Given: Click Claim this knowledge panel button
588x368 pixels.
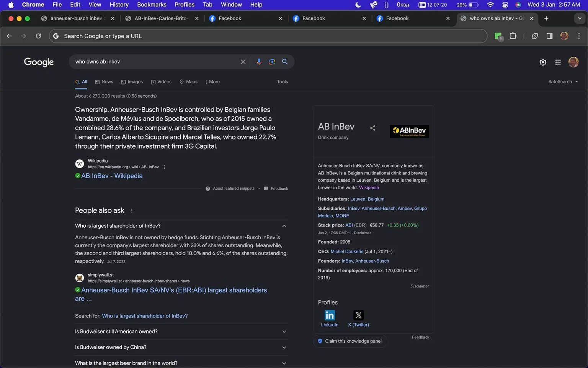Looking at the screenshot, I should tap(350, 341).
